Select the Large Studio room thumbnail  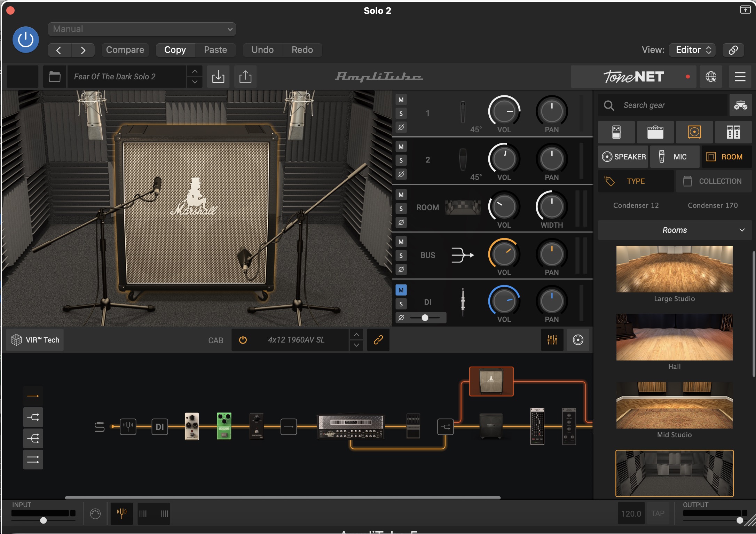[x=675, y=269]
